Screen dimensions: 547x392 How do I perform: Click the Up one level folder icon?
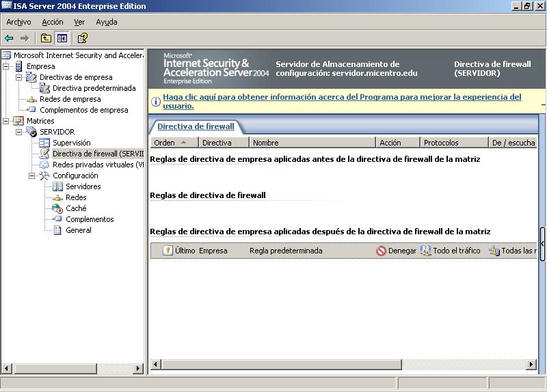46,38
